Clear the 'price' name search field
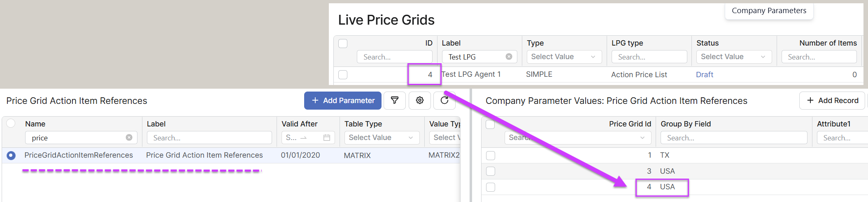The width and height of the screenshot is (868, 202). [x=129, y=138]
